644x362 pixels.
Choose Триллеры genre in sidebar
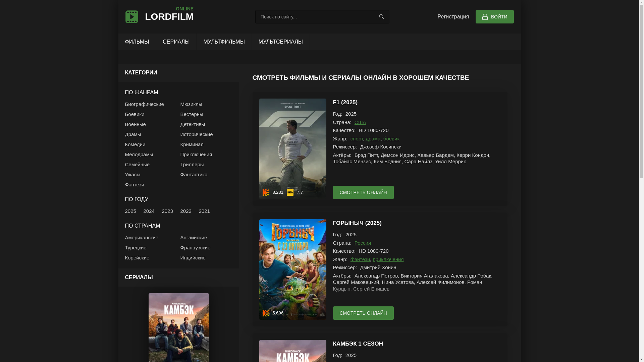(x=192, y=165)
